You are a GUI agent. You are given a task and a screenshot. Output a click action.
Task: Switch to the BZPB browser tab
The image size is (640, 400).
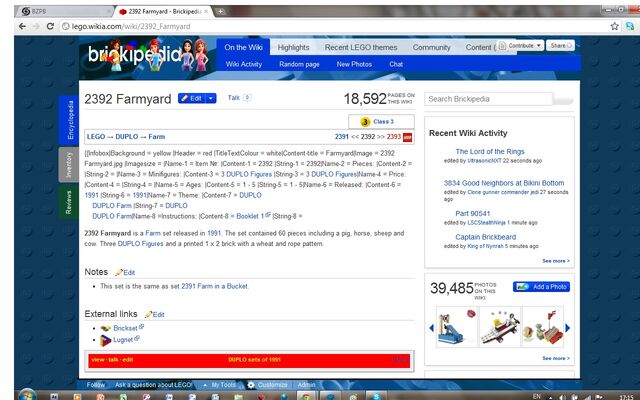point(63,11)
